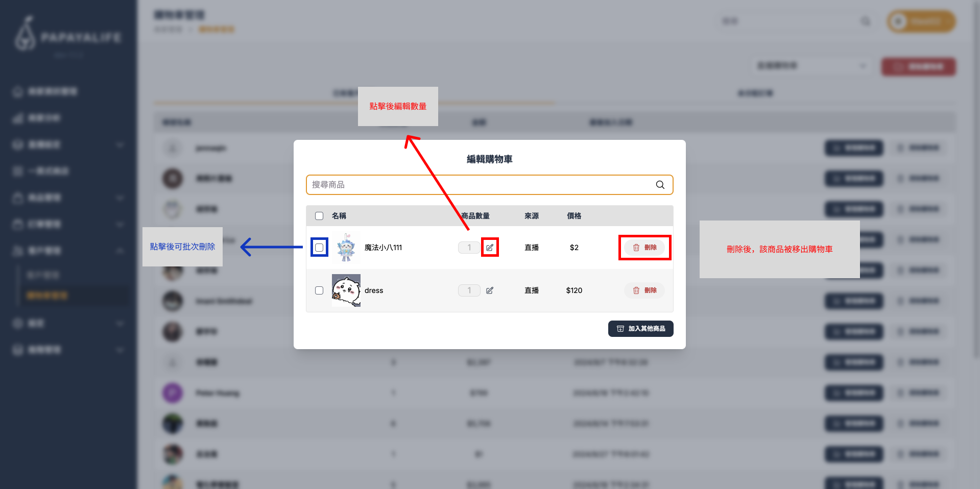The height and width of the screenshot is (489, 980).
Task: Open the filter dropdown beside the red button
Action: pyautogui.click(x=811, y=66)
